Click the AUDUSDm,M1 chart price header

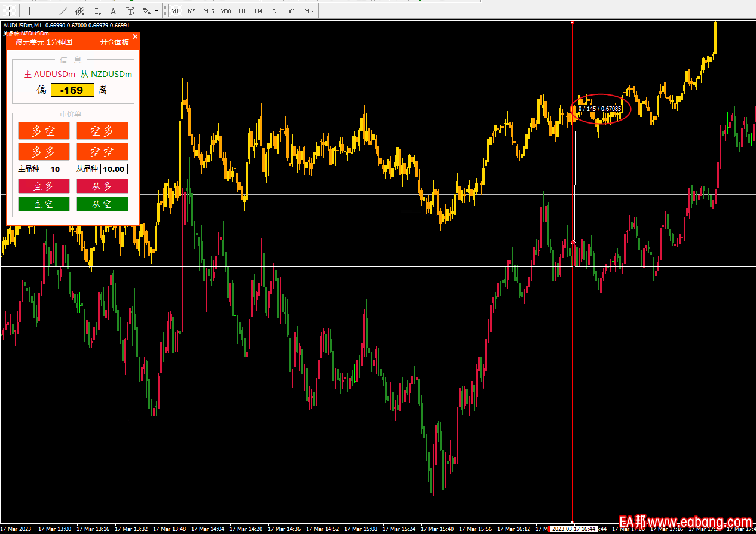[66, 25]
